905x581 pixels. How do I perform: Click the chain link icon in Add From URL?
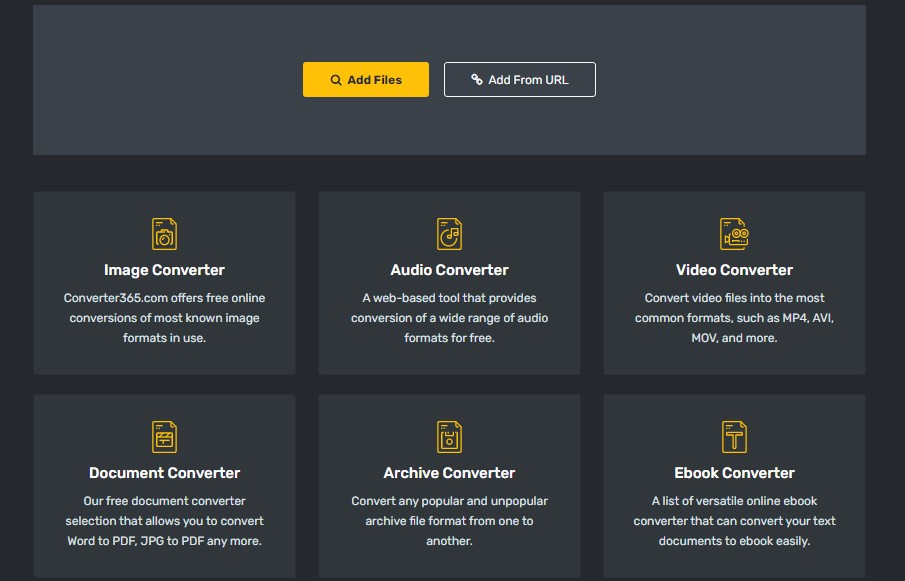[477, 80]
